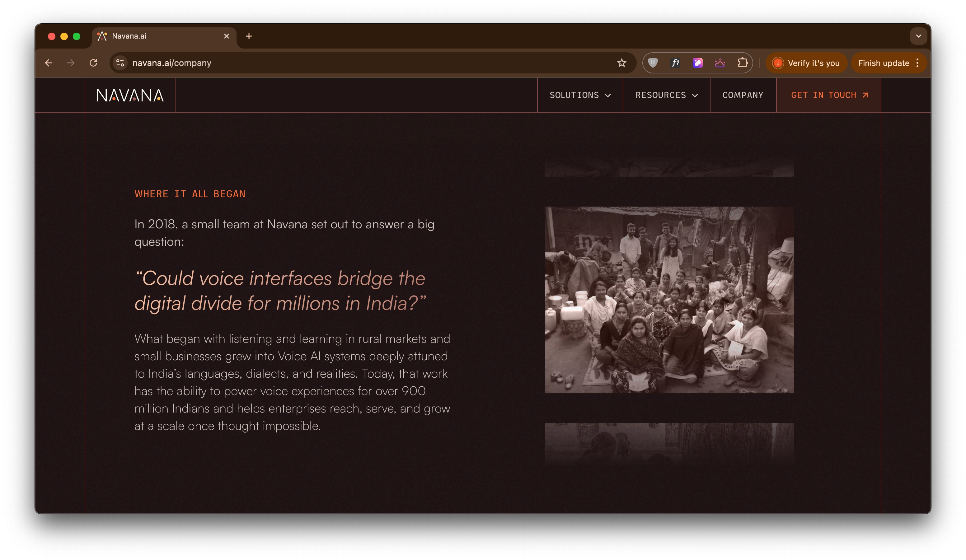Bookmark this page with the star icon

[x=621, y=63]
